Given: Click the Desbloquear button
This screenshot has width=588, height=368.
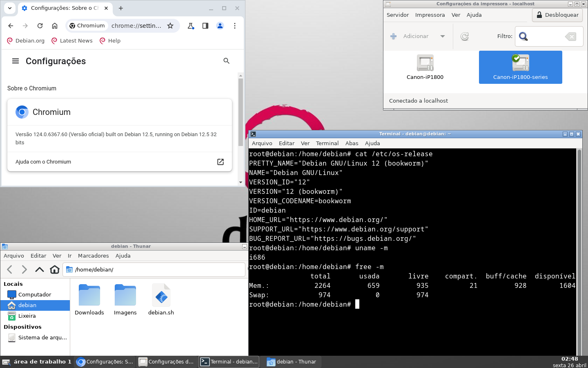Looking at the screenshot, I should click(557, 15).
